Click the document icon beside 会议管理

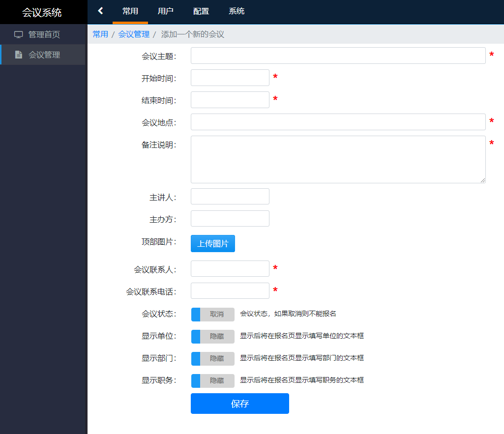tap(19, 55)
